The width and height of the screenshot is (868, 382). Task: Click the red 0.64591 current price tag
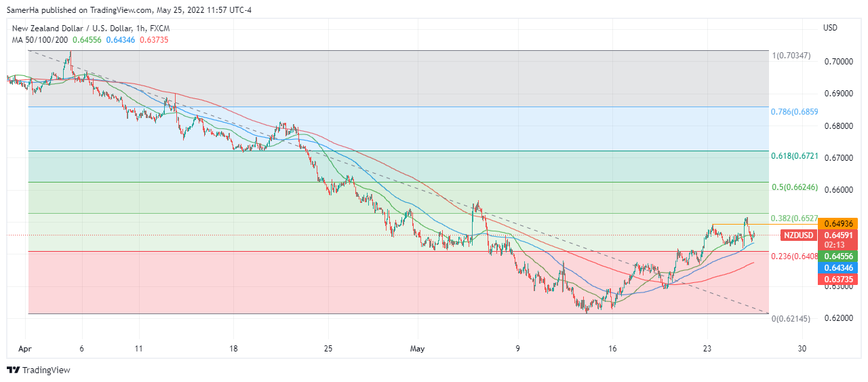839,235
